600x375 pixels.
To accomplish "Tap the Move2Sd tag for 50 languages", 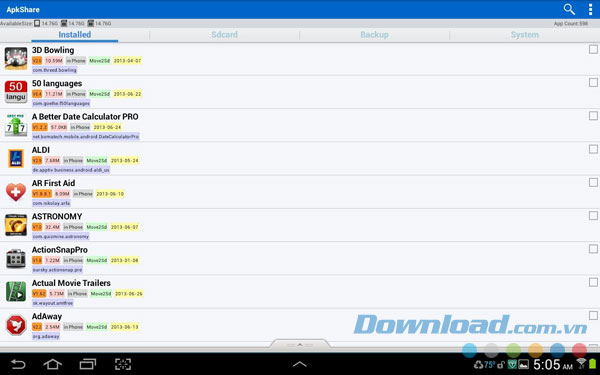I will click(99, 94).
